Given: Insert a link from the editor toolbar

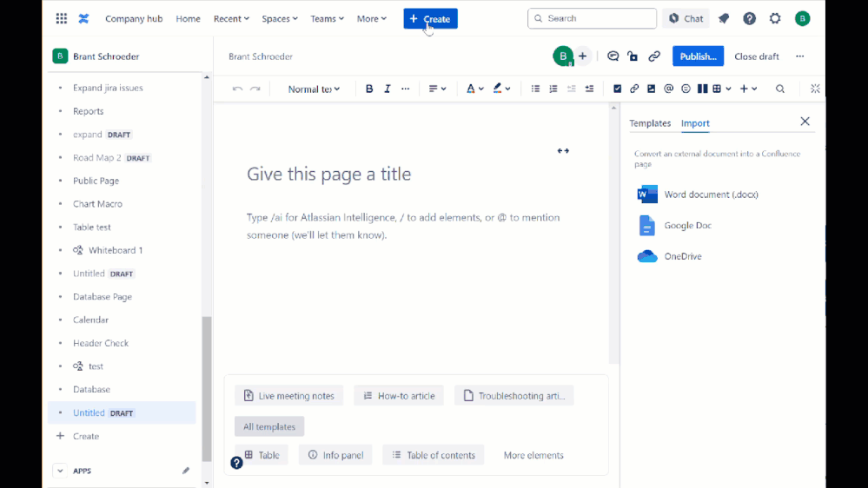Looking at the screenshot, I should coord(634,89).
